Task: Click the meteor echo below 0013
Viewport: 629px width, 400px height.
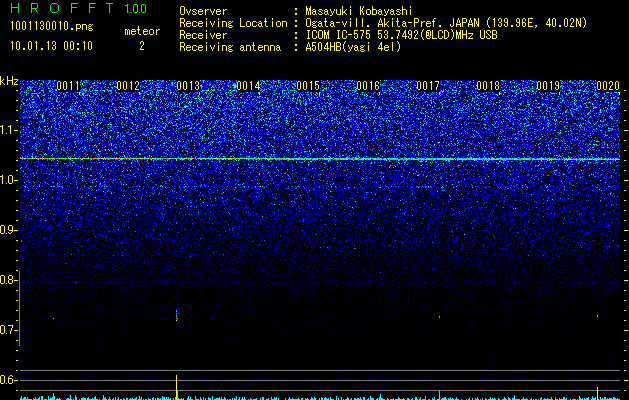Action: coord(177,315)
